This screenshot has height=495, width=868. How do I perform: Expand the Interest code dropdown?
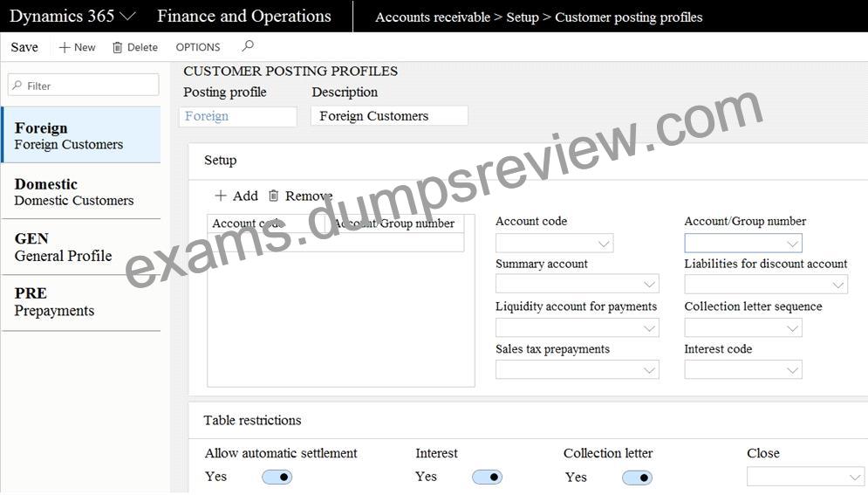[x=792, y=370]
